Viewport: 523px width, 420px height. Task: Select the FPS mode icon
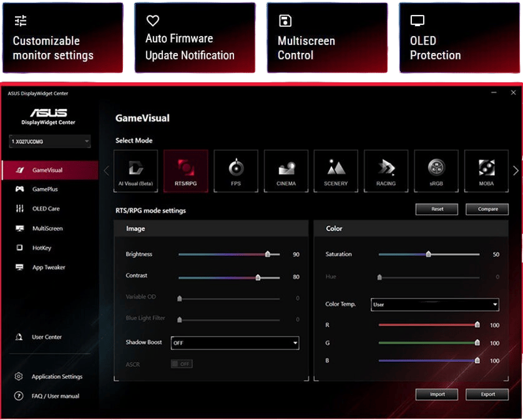coord(236,171)
